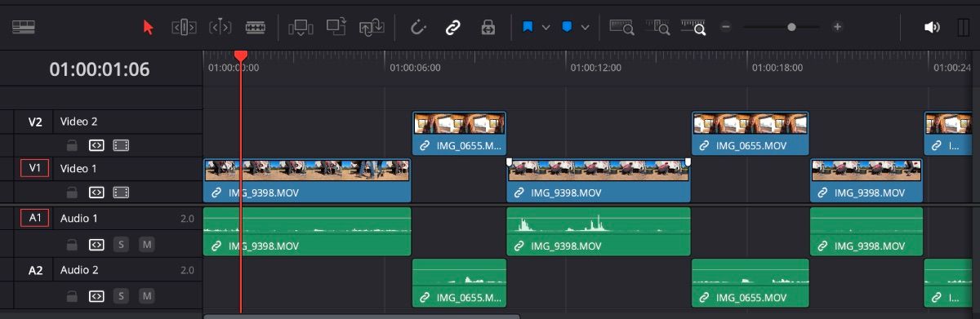Lock the Audio 1 track

(x=72, y=244)
